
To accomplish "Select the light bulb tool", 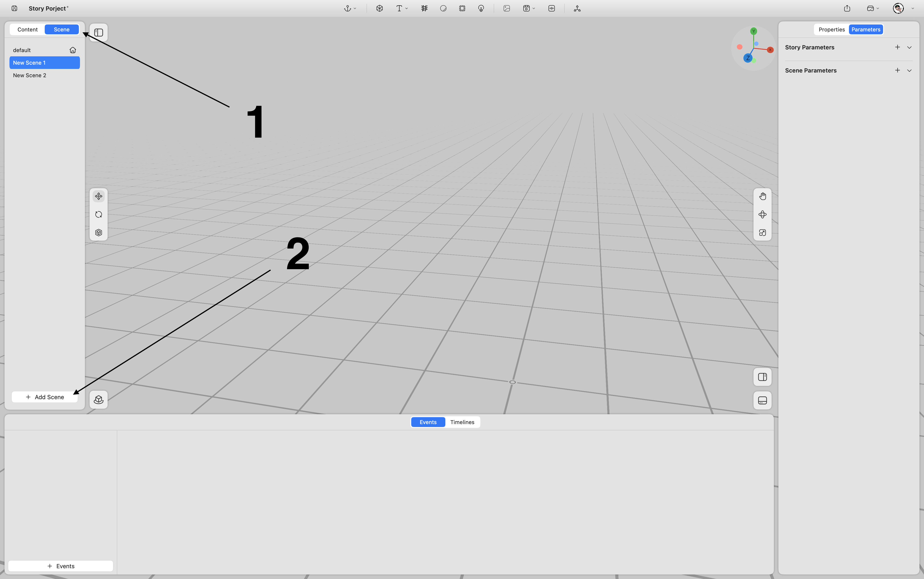I will (481, 9).
